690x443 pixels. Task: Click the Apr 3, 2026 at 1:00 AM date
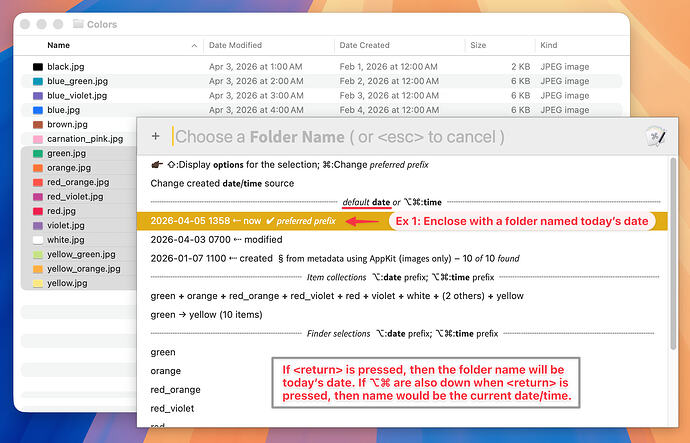(x=256, y=67)
